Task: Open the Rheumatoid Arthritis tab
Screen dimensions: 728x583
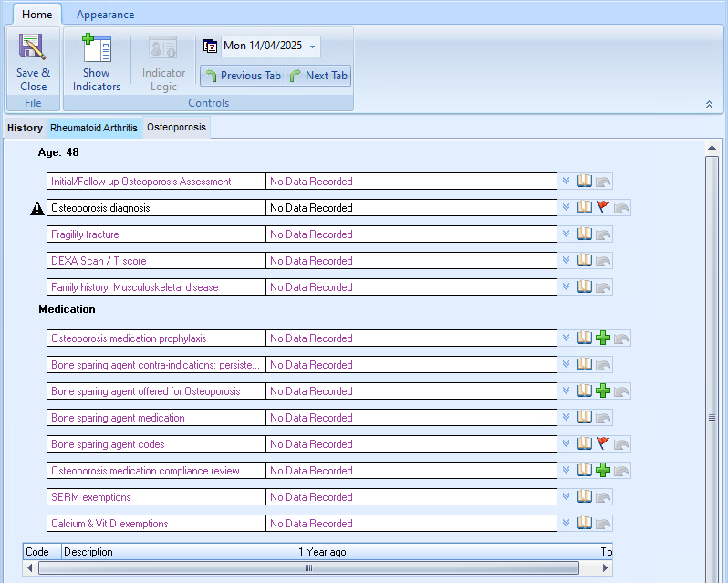Action: (x=94, y=128)
